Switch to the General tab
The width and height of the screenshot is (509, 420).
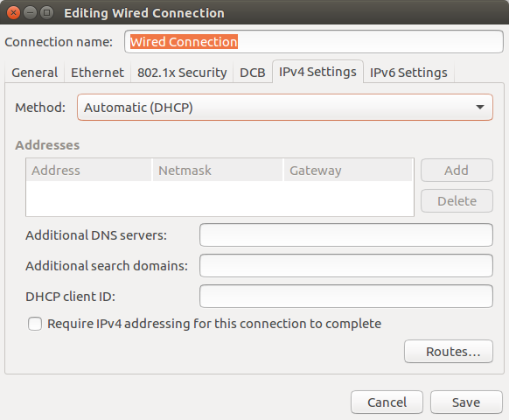tap(35, 73)
